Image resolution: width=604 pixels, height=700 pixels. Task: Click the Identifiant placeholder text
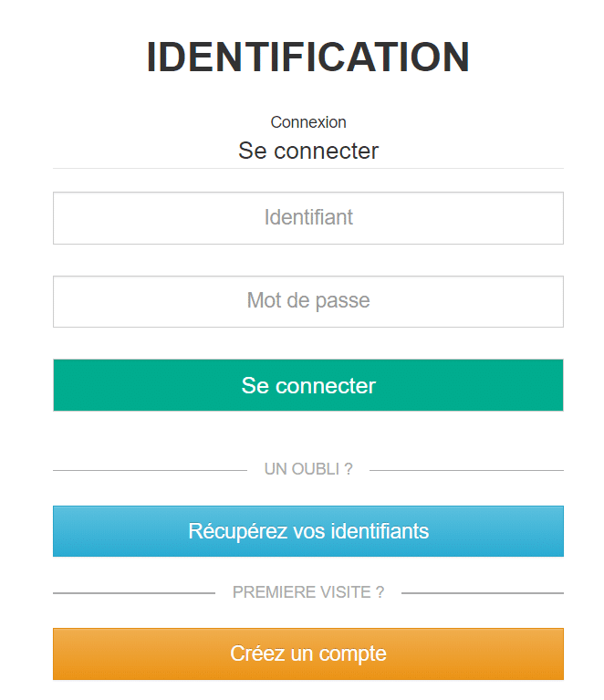(308, 218)
